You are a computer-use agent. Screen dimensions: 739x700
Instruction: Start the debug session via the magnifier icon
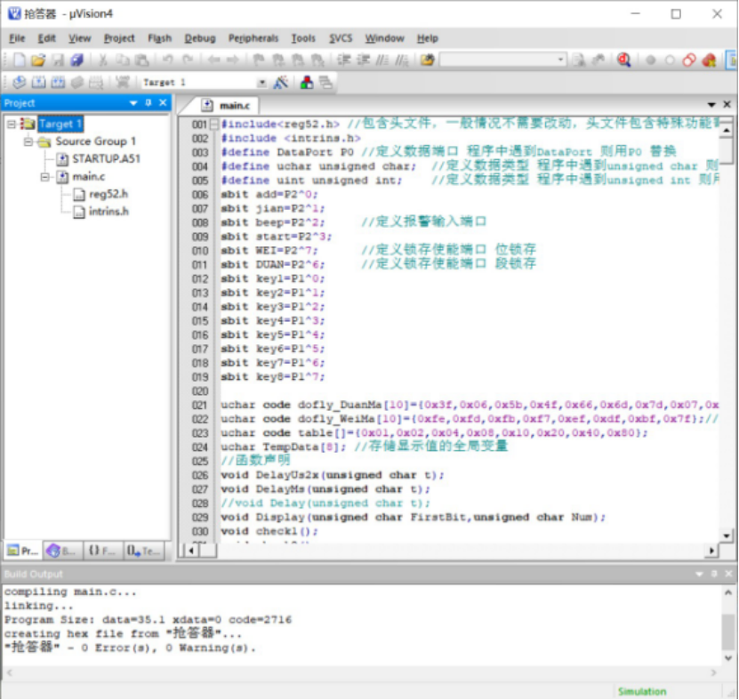coord(624,60)
